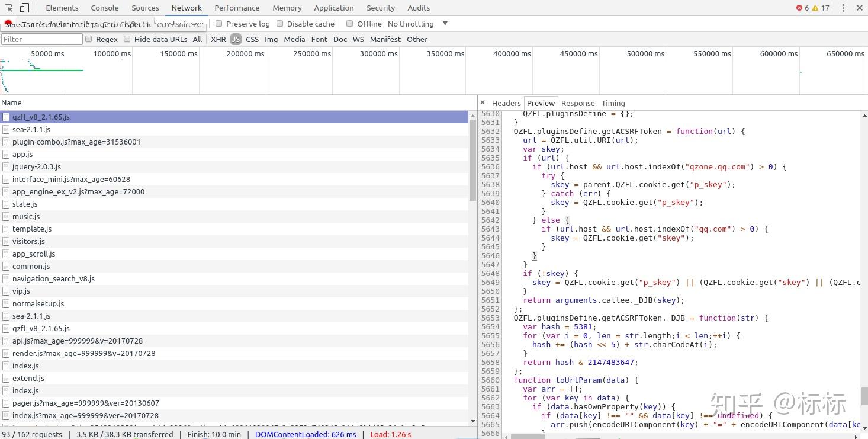
Task: Select the CSS request type filter
Action: pyautogui.click(x=252, y=39)
